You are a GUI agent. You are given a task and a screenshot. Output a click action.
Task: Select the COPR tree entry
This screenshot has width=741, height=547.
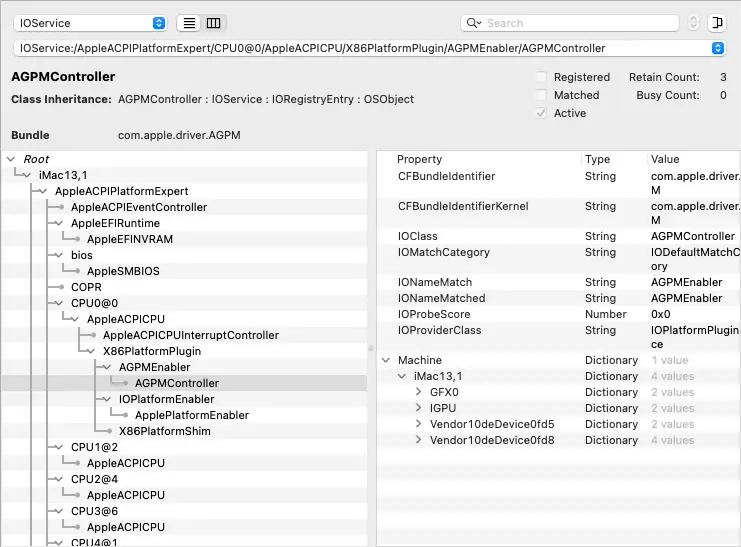point(86,287)
